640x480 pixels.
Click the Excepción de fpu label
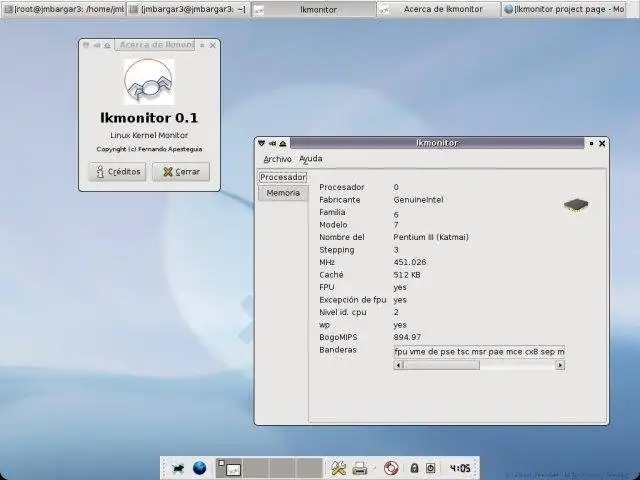353,300
